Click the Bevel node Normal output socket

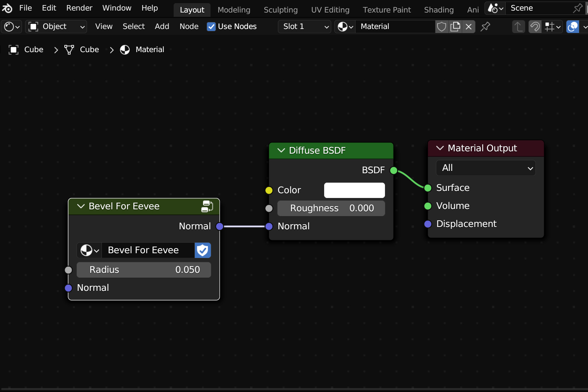tap(220, 227)
